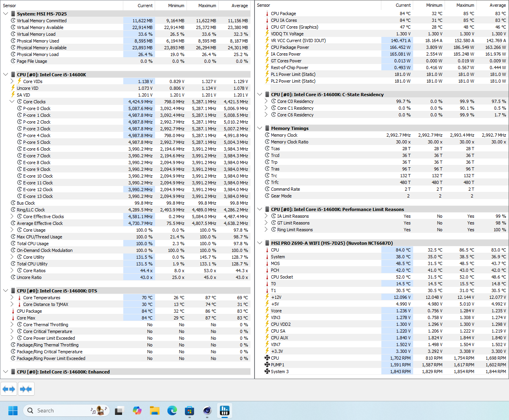The height and width of the screenshot is (420, 509).
Task: Collapse the C-State Residency section
Action: [x=260, y=95]
